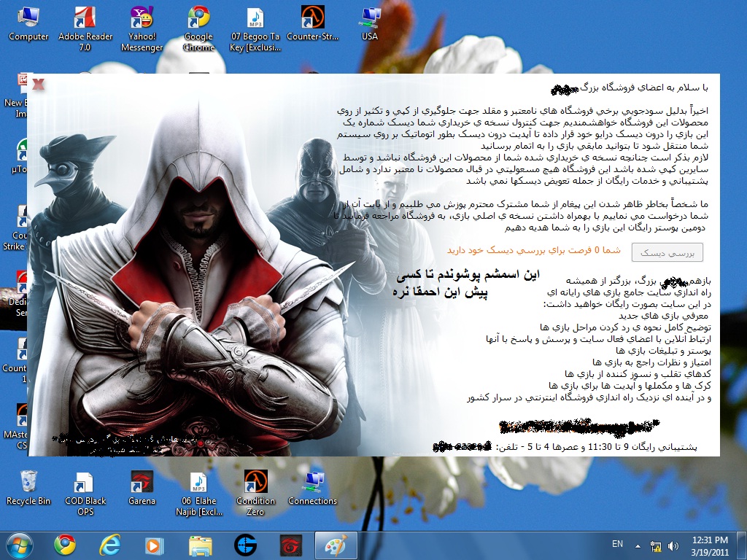This screenshot has width=747, height=560.
Task: Select the 06 Elahe Najib MP3 file
Action: [198, 494]
